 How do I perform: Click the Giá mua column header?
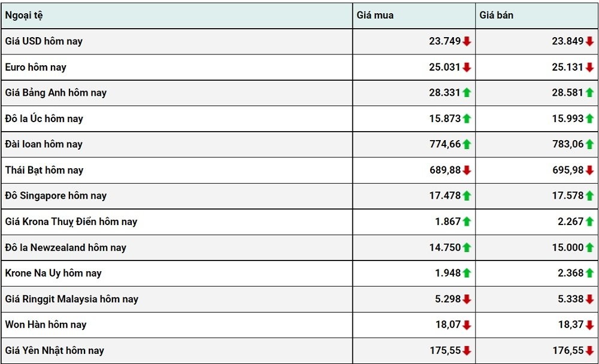tap(375, 16)
